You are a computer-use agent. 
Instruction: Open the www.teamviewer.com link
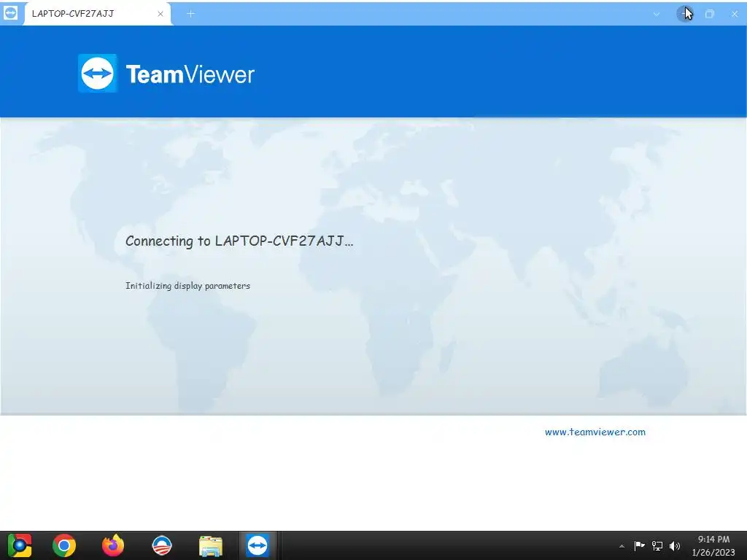tap(595, 432)
